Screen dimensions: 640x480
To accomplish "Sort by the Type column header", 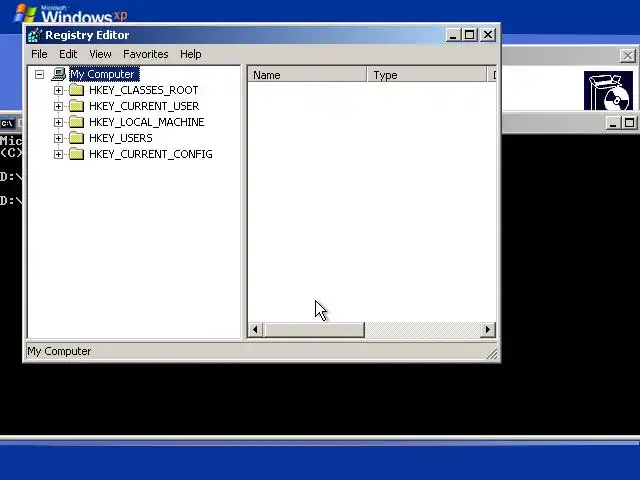I will point(427,75).
